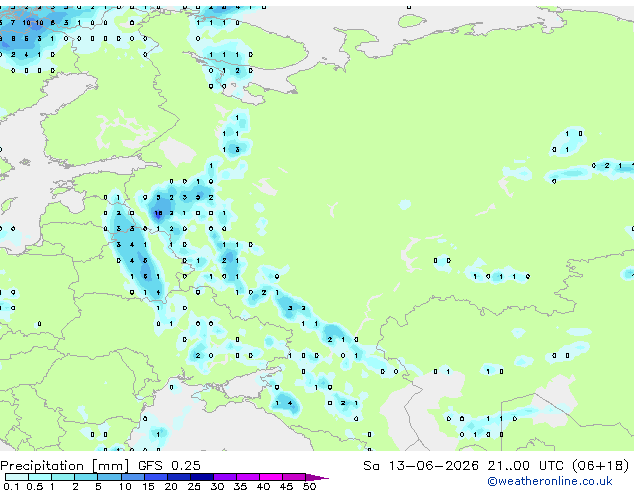Pick the 0.1–0.5 mm legend swatch
Viewport: 634px width, 490px height.
(x=17, y=477)
